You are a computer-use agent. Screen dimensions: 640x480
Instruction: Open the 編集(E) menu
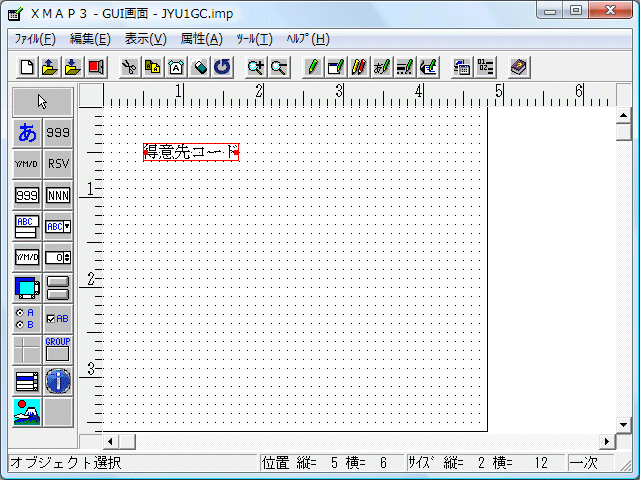[90, 39]
